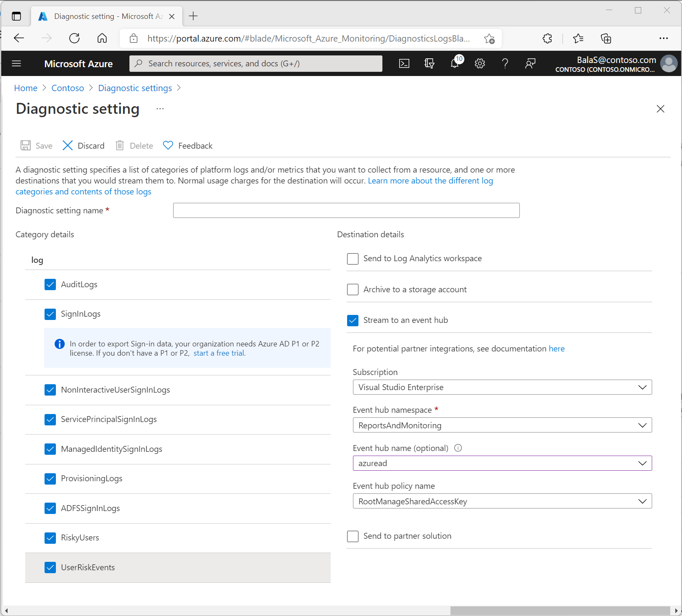Open the directory and subscription filter icon
The height and width of the screenshot is (616, 682).
[429, 63]
